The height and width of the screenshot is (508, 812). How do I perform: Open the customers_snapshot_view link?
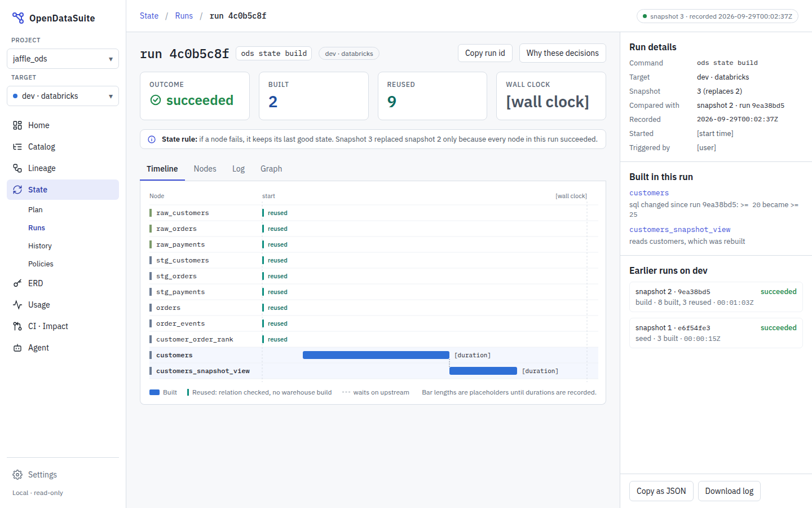point(680,230)
